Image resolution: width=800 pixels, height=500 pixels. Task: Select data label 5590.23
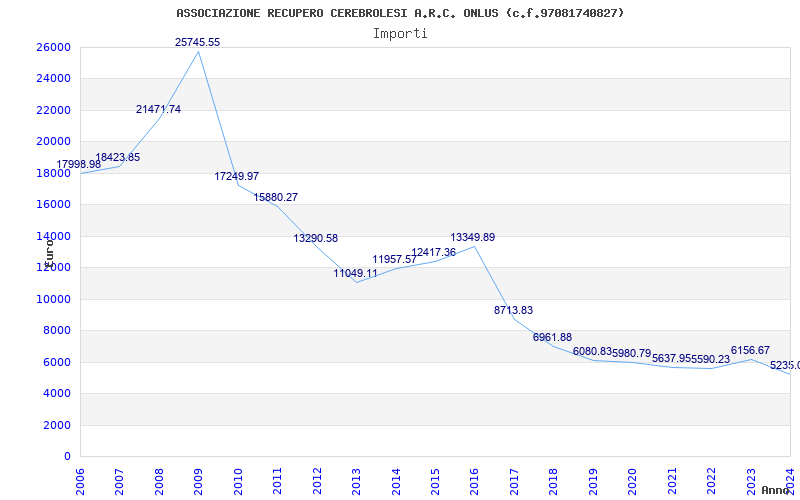click(x=711, y=359)
